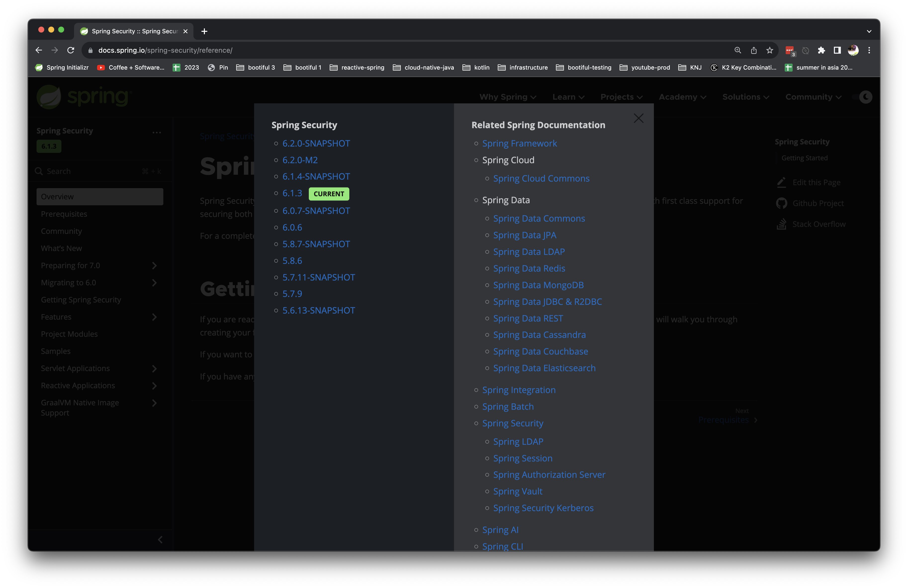Open Github Project link icon
This screenshot has width=908, height=588.
(781, 203)
